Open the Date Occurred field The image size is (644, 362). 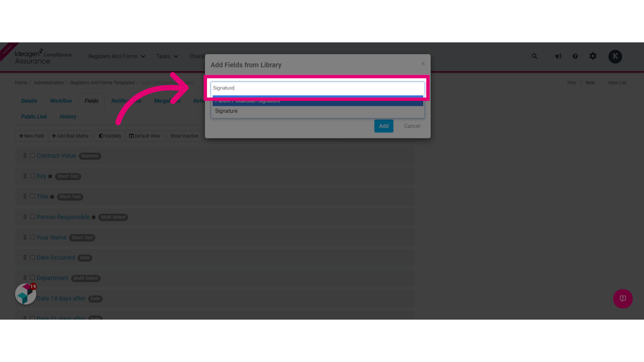click(56, 258)
